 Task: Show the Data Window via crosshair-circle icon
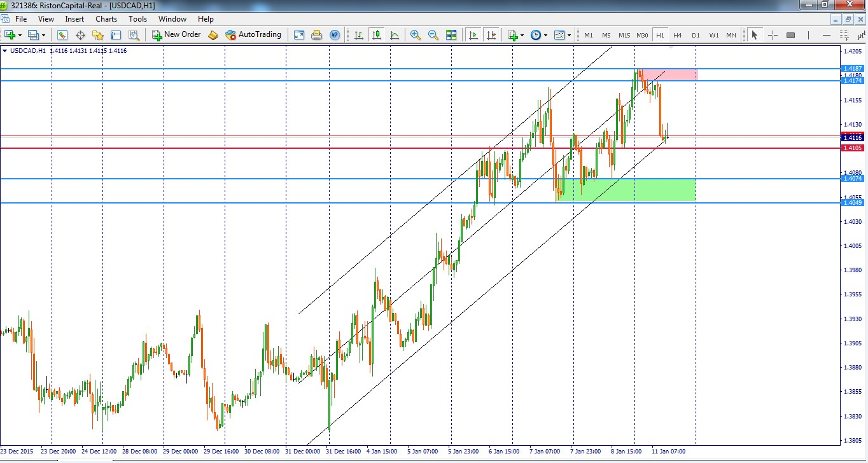(x=80, y=35)
